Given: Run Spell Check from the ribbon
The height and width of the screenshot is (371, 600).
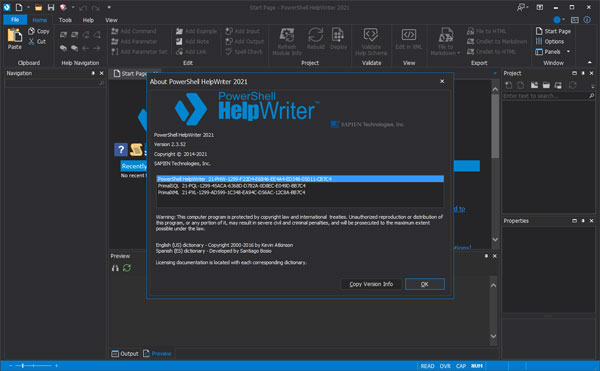Looking at the screenshot, I should point(244,52).
